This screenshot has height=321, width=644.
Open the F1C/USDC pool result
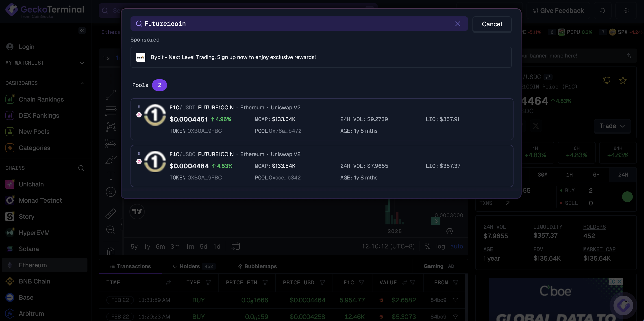[x=322, y=166]
